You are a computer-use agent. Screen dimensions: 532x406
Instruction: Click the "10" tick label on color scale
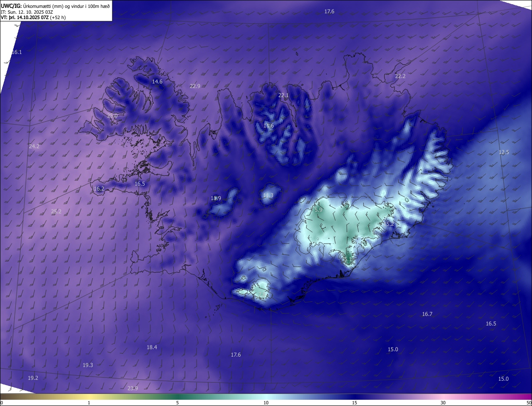click(x=266, y=403)
